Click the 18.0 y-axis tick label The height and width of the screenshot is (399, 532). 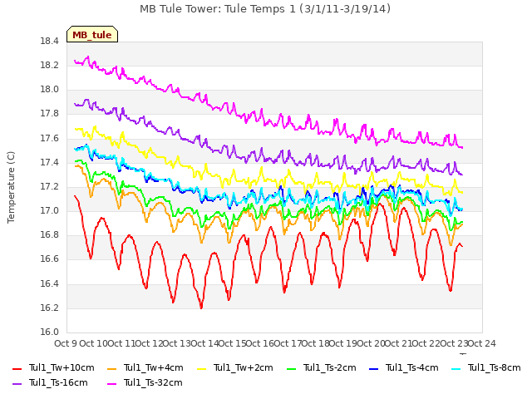click(x=50, y=90)
